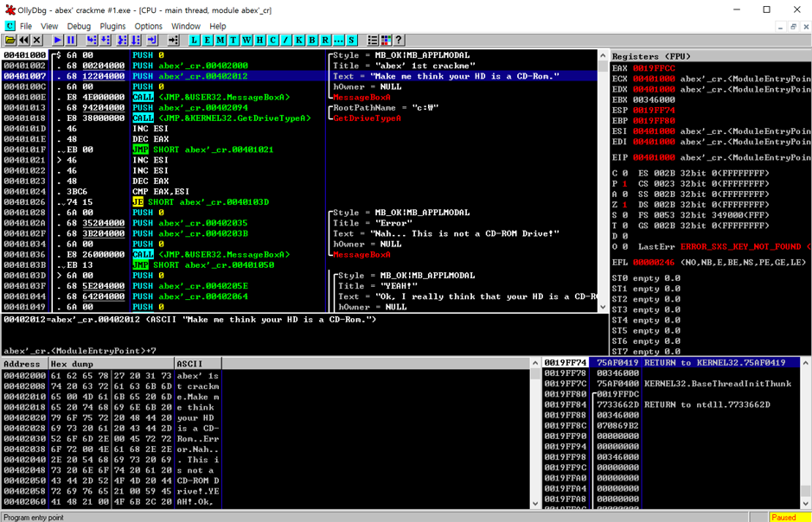Viewport: 812px width, 522px height.
Task: Click disassembly scrollbar up arrow
Action: 603,54
